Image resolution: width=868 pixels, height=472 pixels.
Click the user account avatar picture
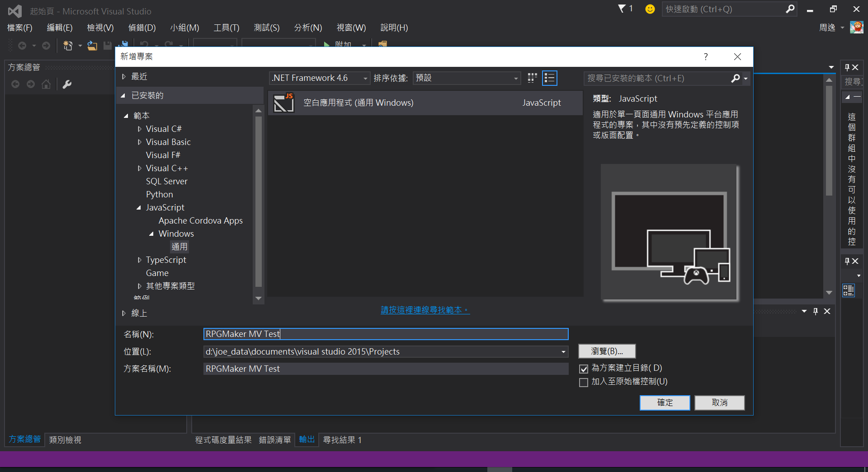pyautogui.click(x=857, y=27)
